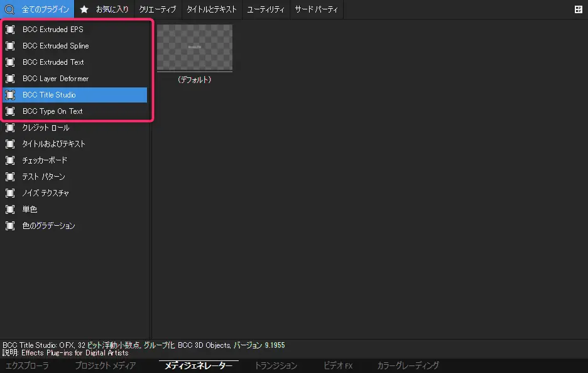Click the generator icon beside BCC Layer Deformer
This screenshot has height=373, width=588.
click(x=10, y=79)
